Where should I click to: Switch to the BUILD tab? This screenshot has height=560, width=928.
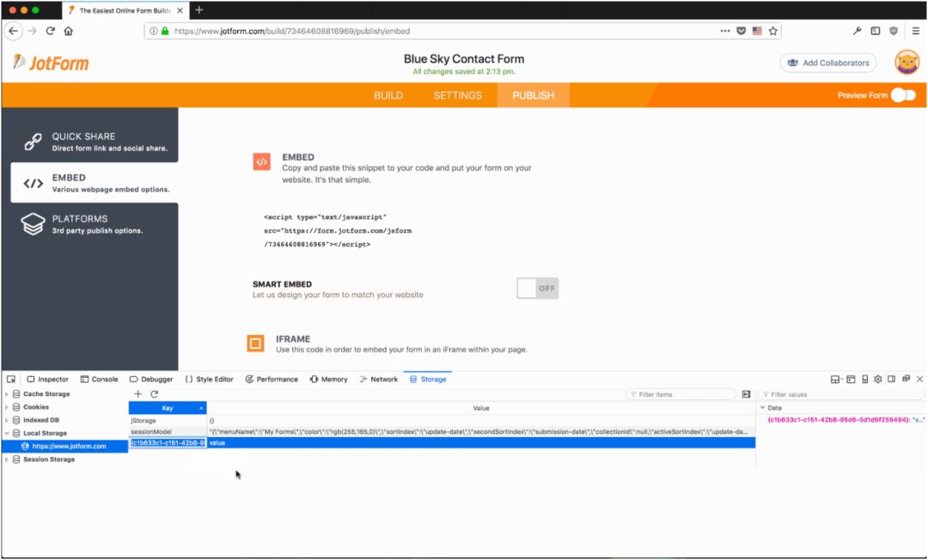point(388,95)
